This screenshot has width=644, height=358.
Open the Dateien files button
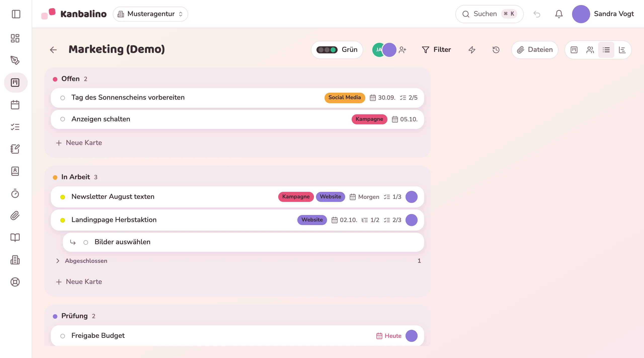pos(535,50)
